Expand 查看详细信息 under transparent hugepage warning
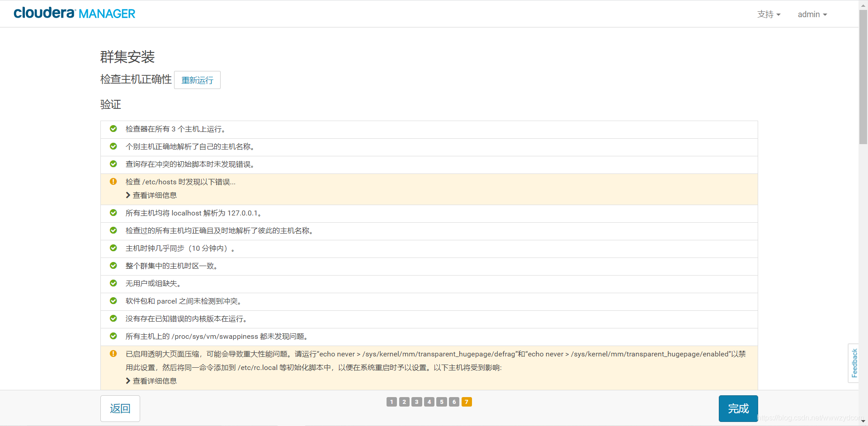Viewport: 868px width, 426px height. (151, 381)
